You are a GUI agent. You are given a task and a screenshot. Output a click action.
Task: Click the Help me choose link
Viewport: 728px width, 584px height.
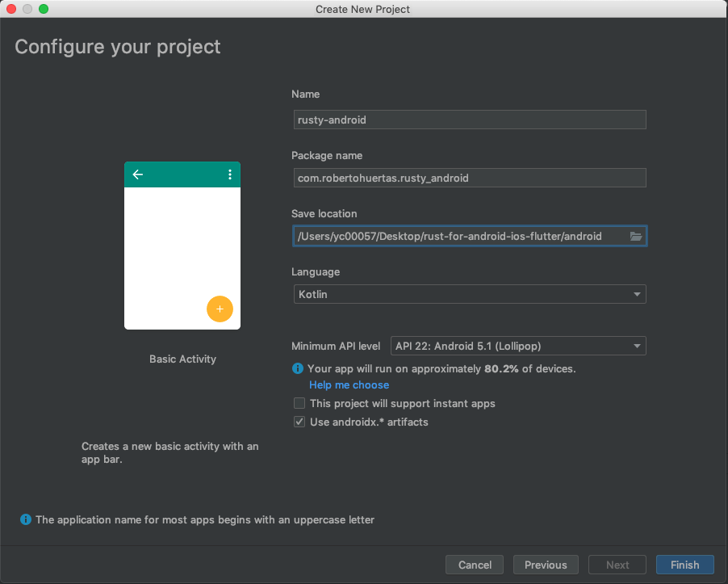point(349,385)
